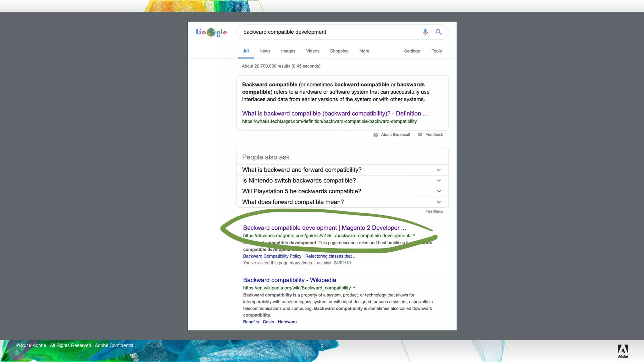The width and height of the screenshot is (644, 362).
Task: Click the Adobe logo in corner
Action: click(623, 351)
